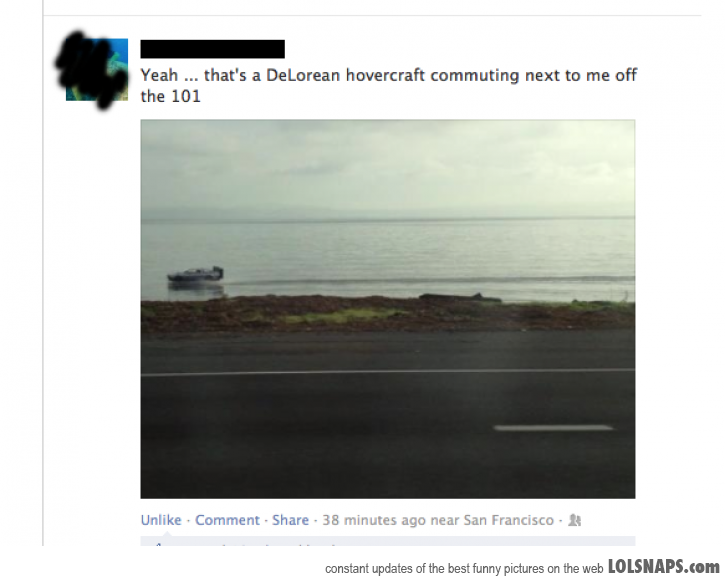This screenshot has height=586, width=725.
Task: Unlike this DeLorean hovercraft post
Action: pos(161,520)
